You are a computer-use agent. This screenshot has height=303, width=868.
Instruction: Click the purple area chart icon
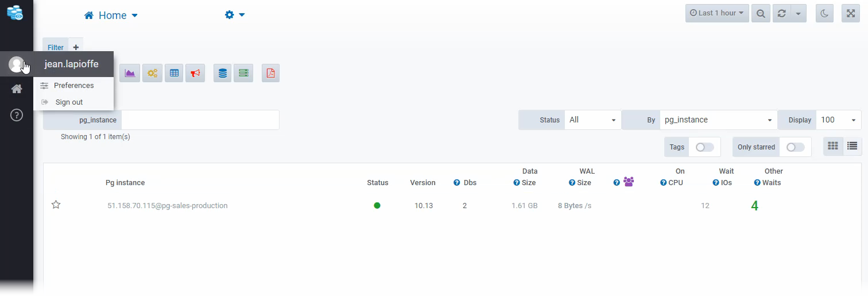(x=130, y=73)
